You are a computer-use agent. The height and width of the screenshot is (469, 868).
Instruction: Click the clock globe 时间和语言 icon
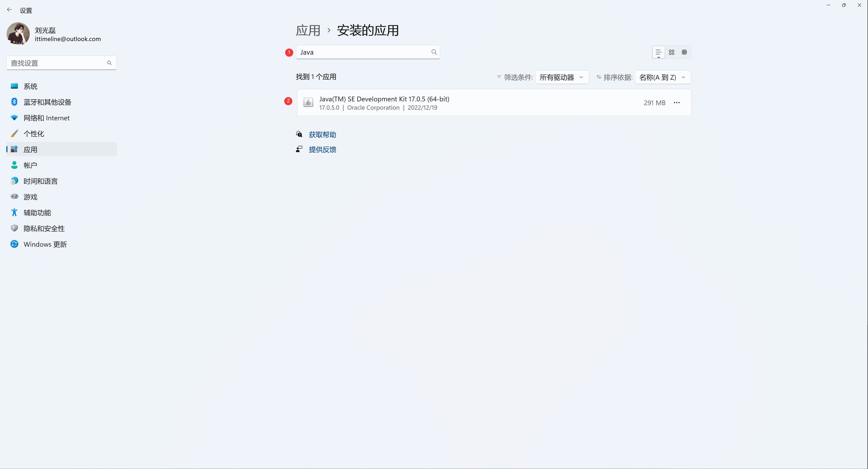point(14,181)
